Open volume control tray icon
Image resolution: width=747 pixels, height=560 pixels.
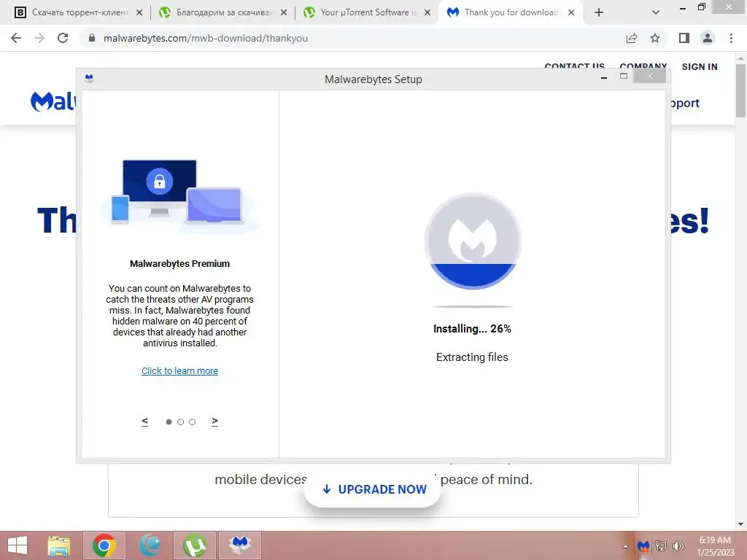678,545
